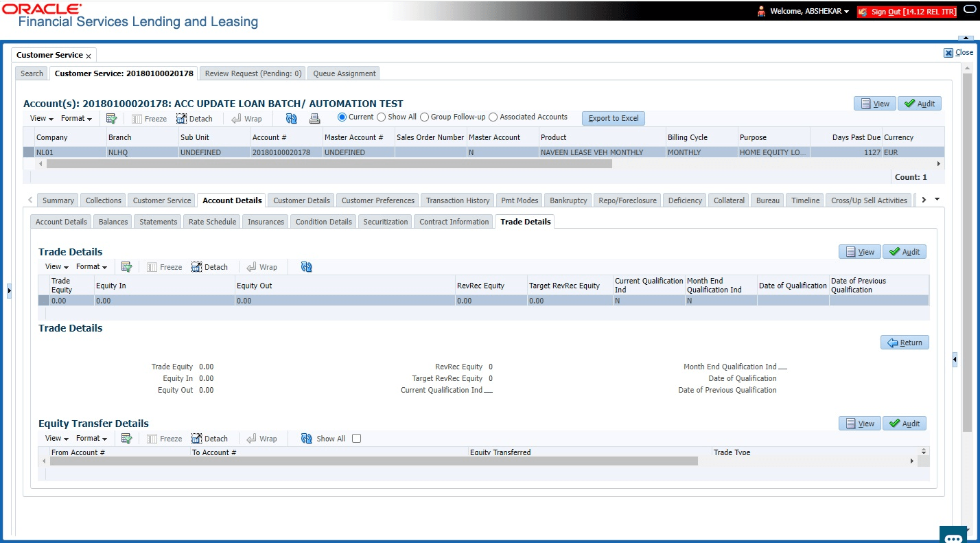The width and height of the screenshot is (980, 543).
Task: Print the Account(s) list
Action: click(x=314, y=119)
